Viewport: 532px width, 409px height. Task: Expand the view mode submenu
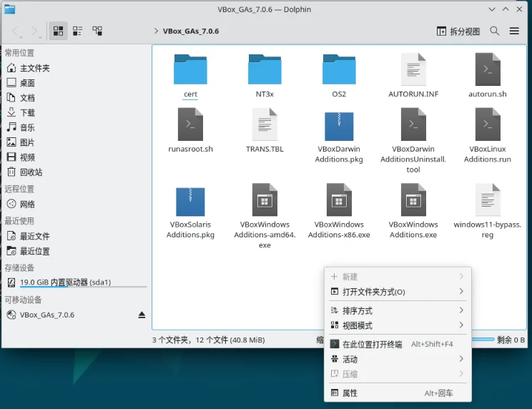coord(398,325)
